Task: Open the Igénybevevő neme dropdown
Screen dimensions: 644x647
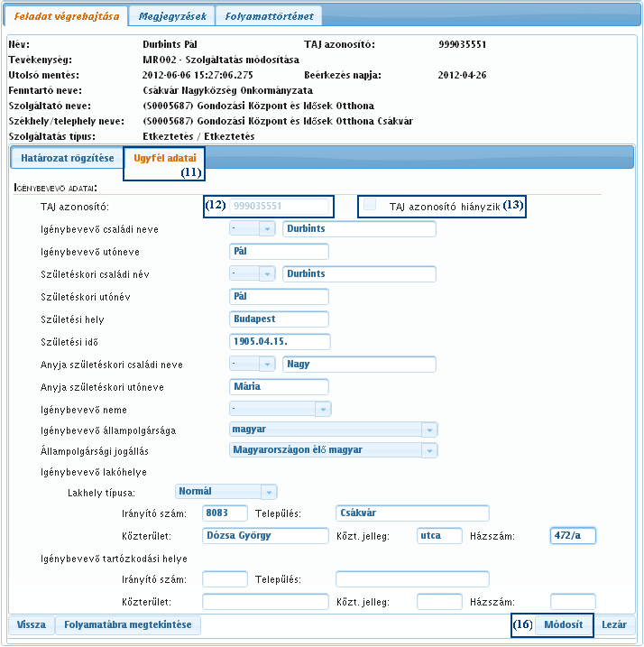Action: click(281, 409)
